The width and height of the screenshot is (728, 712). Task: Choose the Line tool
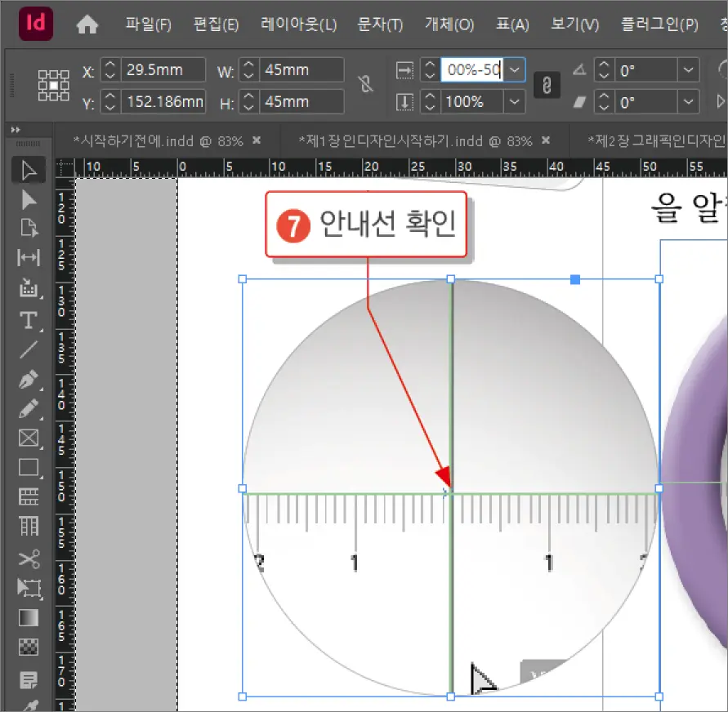[29, 349]
